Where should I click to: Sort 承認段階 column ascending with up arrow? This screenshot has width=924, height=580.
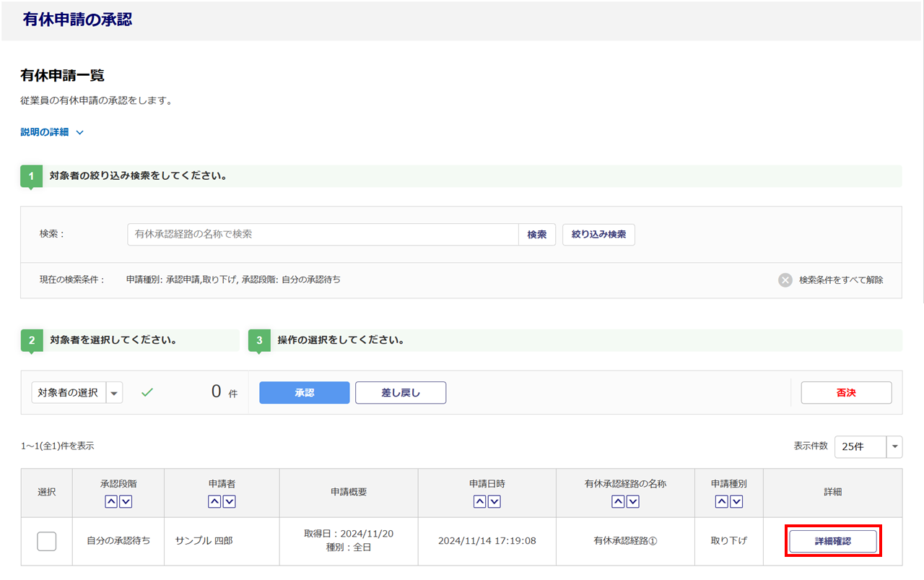(112, 502)
